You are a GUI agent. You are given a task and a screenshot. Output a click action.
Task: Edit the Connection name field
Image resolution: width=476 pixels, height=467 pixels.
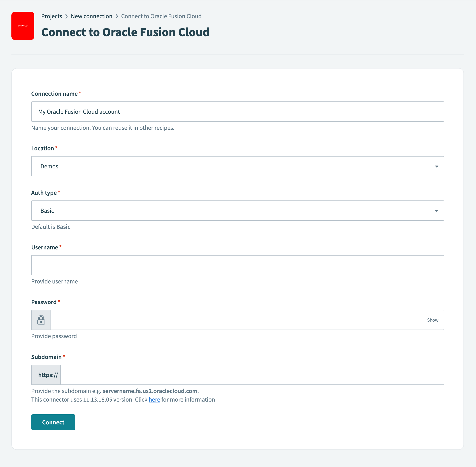click(x=237, y=112)
